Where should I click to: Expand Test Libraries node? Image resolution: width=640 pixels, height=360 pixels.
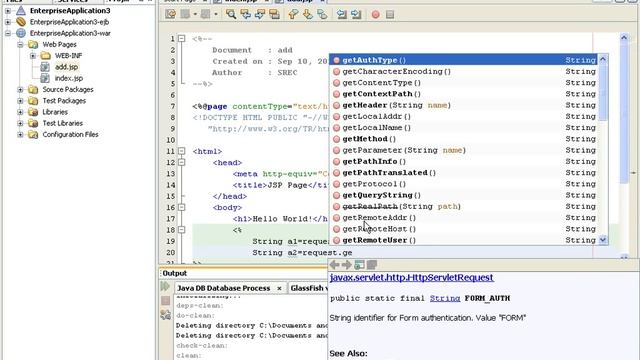pos(20,123)
